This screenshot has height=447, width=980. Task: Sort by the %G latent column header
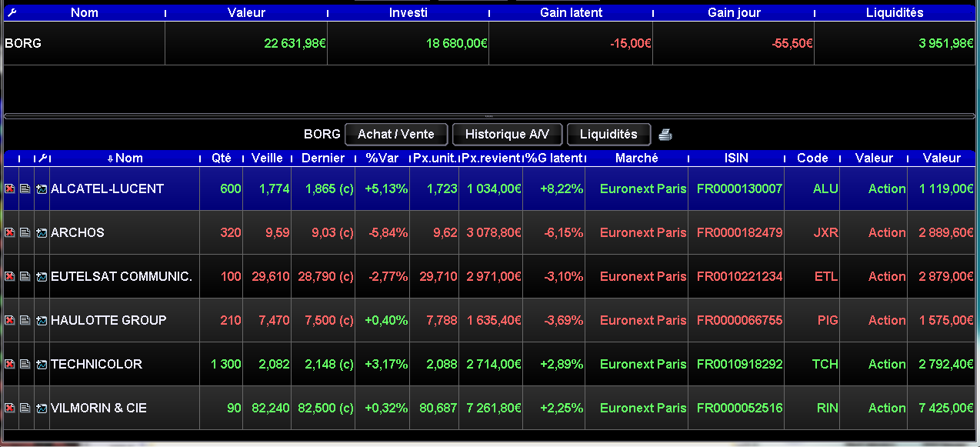554,158
